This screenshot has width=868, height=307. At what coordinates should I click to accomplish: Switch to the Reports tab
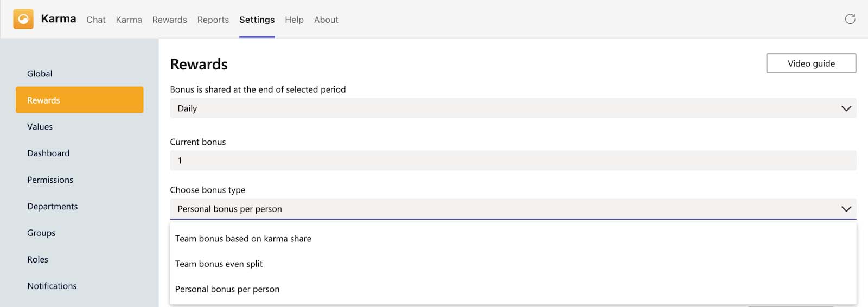pyautogui.click(x=213, y=20)
